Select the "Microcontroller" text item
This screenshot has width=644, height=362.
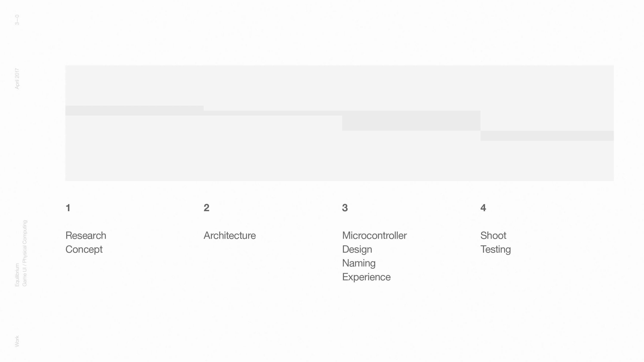374,235
